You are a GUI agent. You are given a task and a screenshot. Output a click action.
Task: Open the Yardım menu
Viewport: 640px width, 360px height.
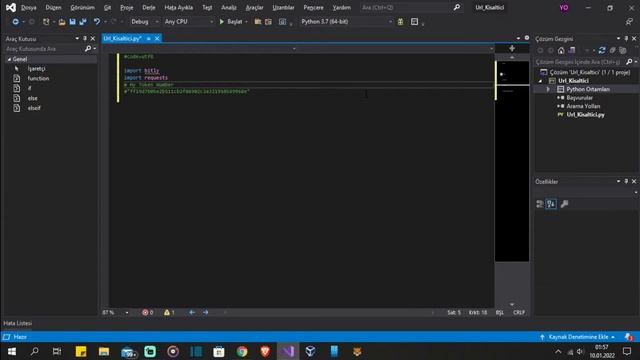pyautogui.click(x=342, y=7)
